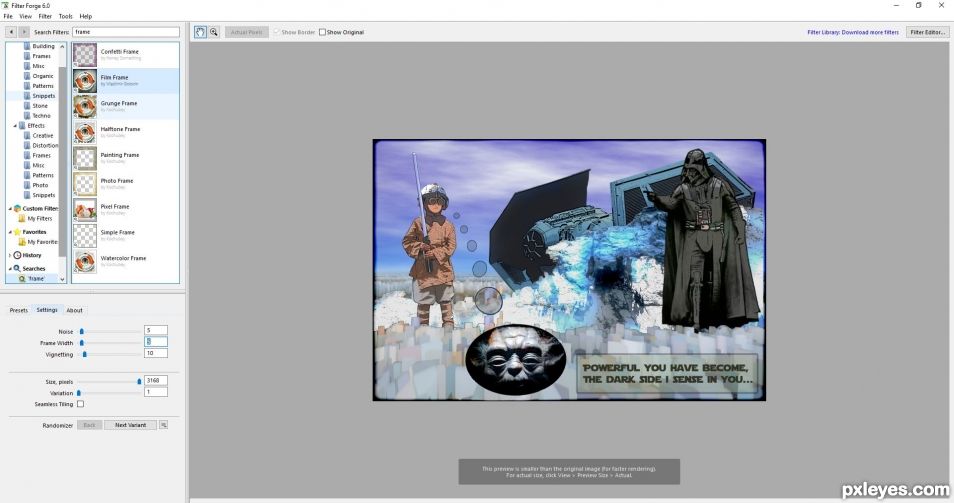Click the Vignetting slider handle

(85, 354)
